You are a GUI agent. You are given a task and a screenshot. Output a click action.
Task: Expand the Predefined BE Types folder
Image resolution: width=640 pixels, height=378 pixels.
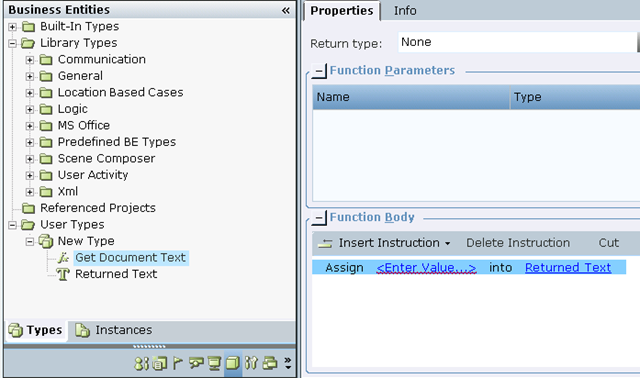point(30,142)
